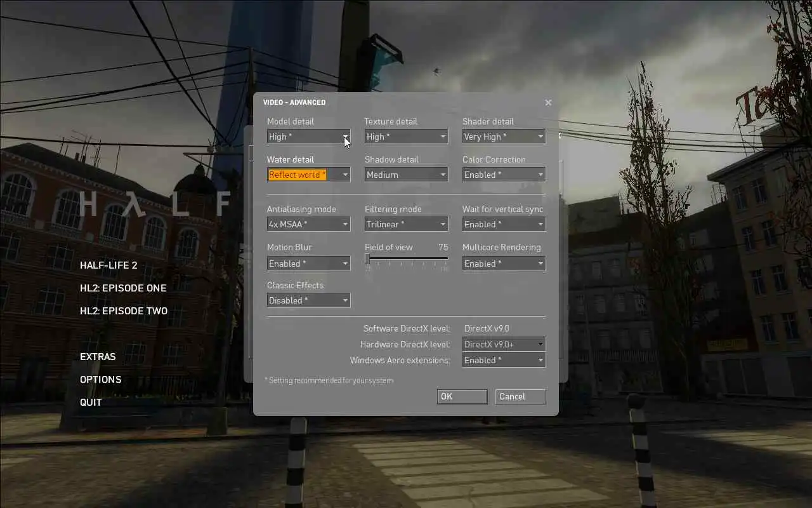Open the Filtering mode dropdown
812x508 pixels.
406,224
